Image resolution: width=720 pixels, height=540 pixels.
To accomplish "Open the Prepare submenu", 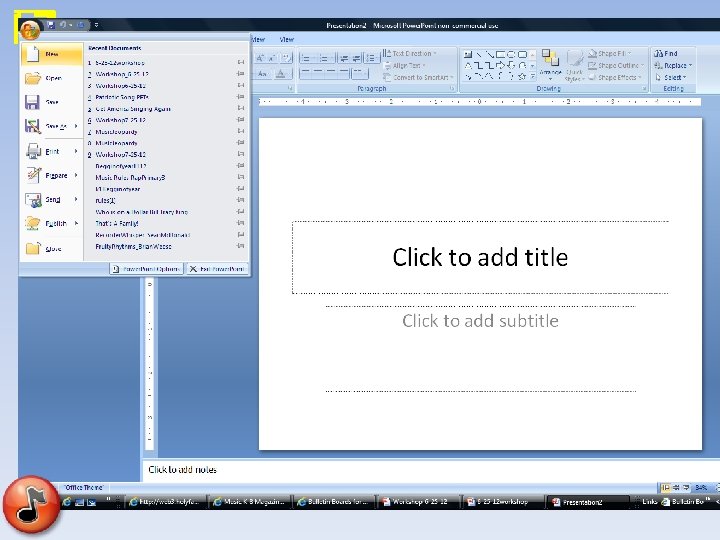I will coord(52,175).
